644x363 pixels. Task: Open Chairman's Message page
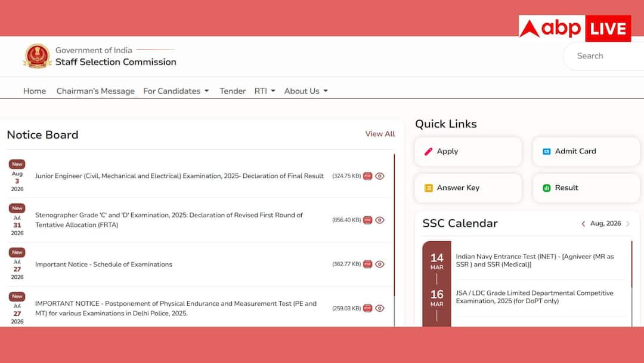pos(95,91)
